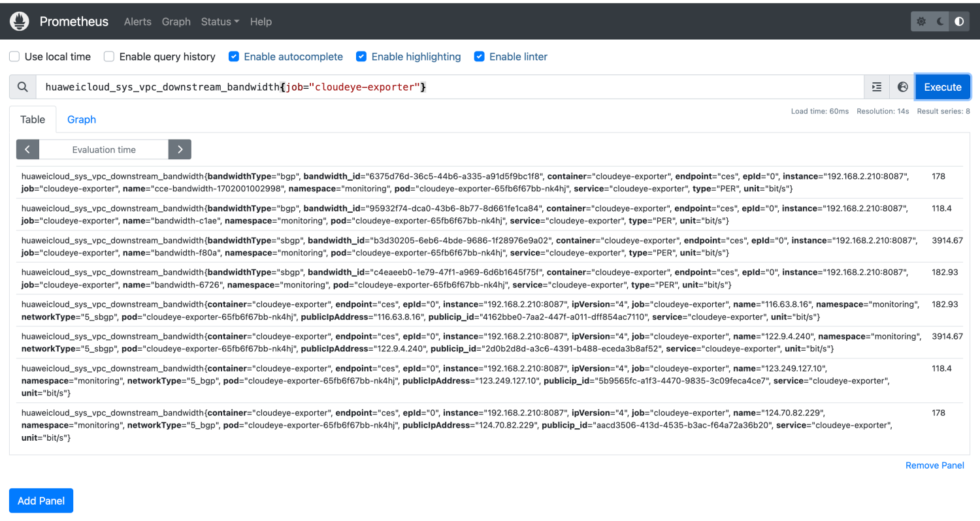Click the result row for publicIpAddress 116.63.8.16
Viewport: 980px width, 521px height.
490,310
